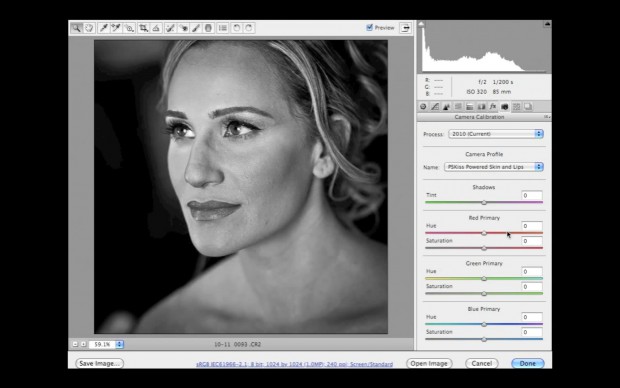Click the Blue Primary Saturation value field
620x388 pixels.
(x=532, y=332)
